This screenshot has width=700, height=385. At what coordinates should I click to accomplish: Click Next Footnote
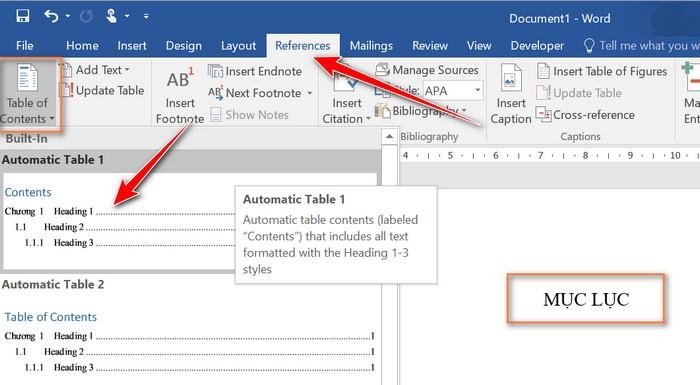click(x=256, y=93)
